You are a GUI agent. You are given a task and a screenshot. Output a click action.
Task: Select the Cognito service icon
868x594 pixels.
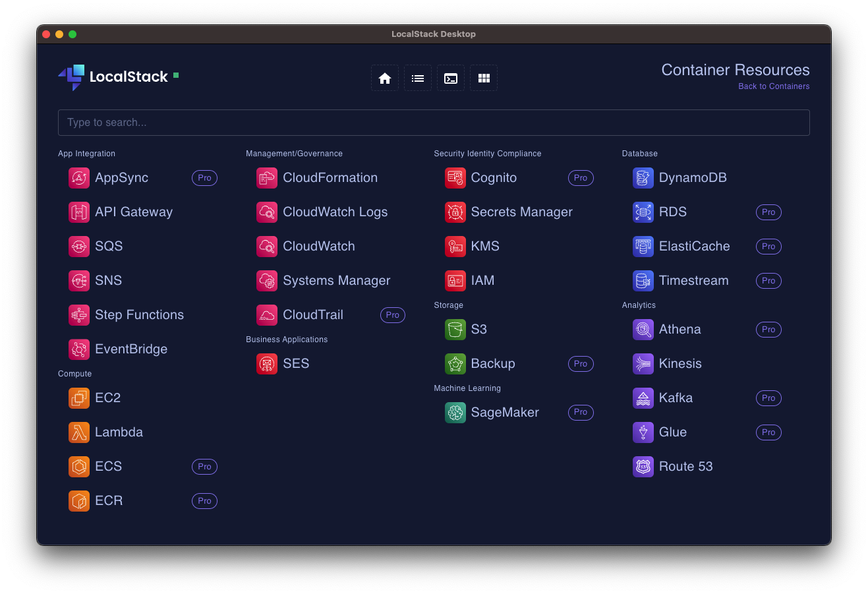click(x=455, y=177)
